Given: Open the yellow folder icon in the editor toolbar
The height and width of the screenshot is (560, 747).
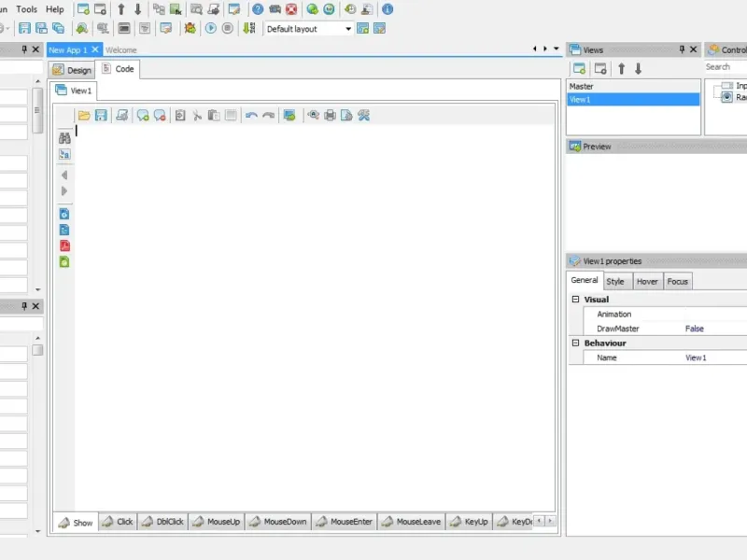Looking at the screenshot, I should 84,115.
